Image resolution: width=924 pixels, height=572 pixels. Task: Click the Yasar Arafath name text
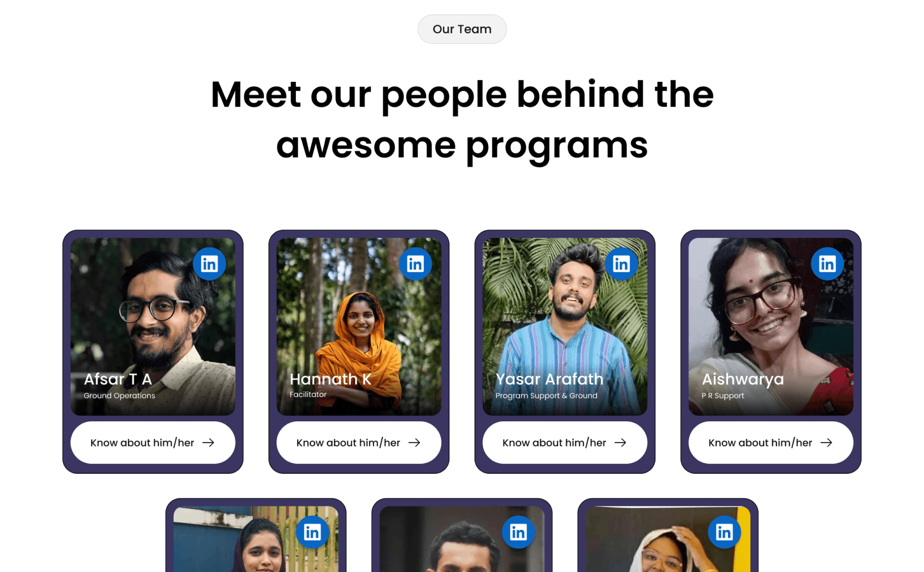(x=549, y=379)
